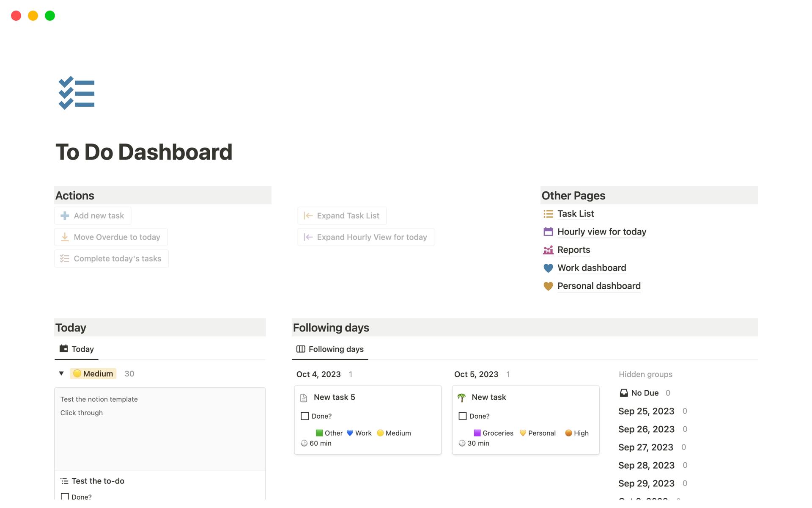
Task: Select the Move Overdue to today download icon
Action: click(x=65, y=237)
